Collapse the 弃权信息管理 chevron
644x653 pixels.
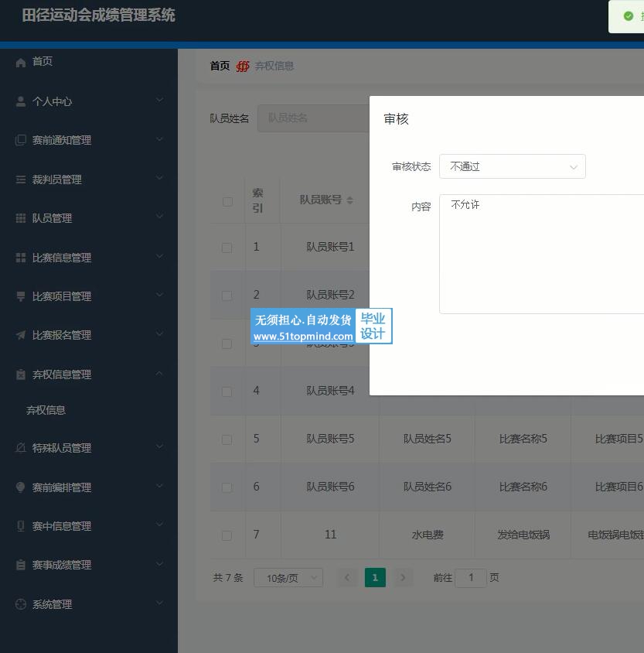point(159,373)
